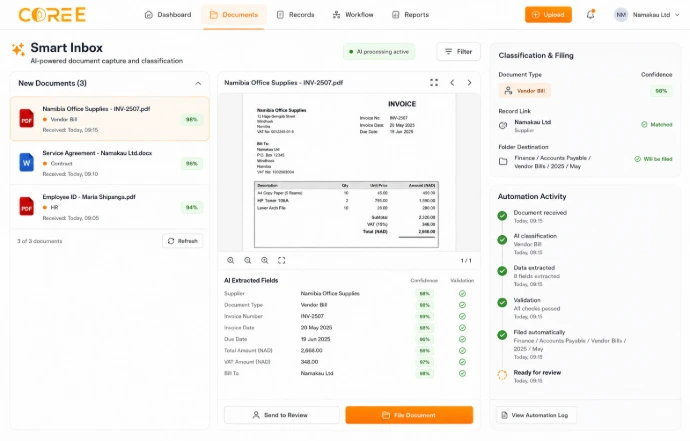This screenshot has width=690, height=441.
Task: Go to next document with right chevron
Action: click(470, 82)
